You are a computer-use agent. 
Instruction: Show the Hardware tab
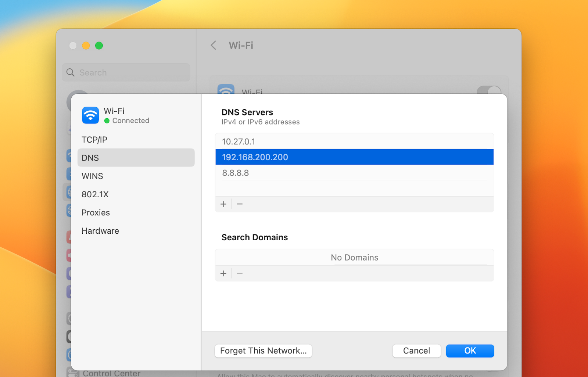100,231
